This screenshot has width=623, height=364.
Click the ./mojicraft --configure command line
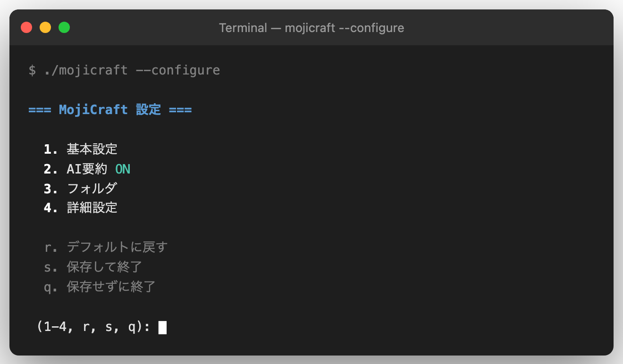click(x=124, y=70)
